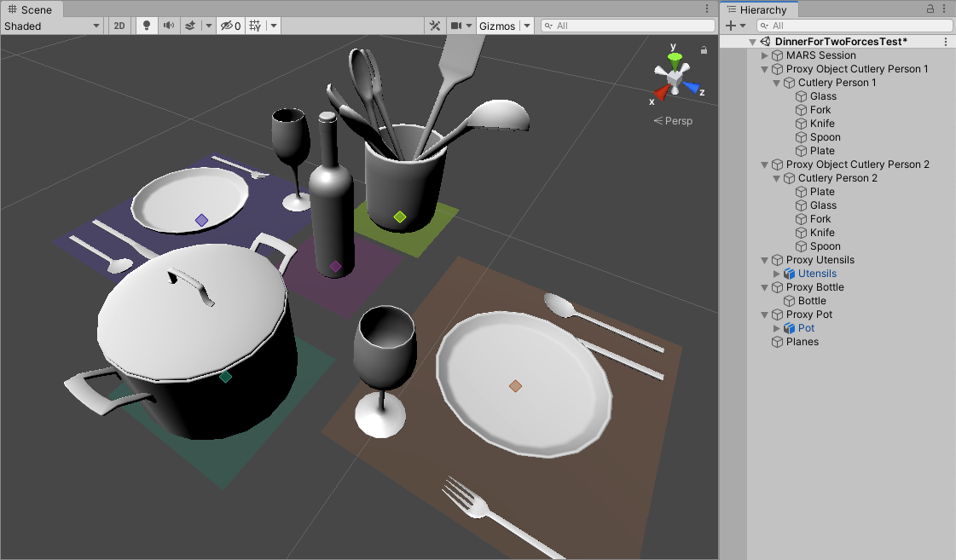The height and width of the screenshot is (560, 956).
Task: Open the component tools wrench icon
Action: pos(435,26)
